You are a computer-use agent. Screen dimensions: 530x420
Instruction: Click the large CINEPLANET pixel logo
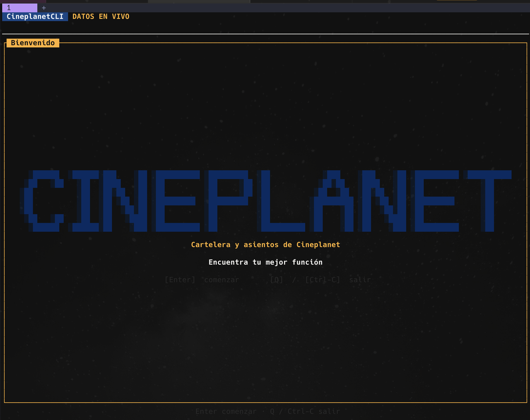266,201
